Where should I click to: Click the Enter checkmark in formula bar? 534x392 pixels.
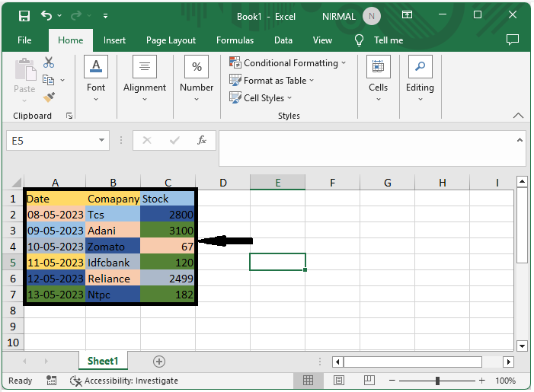point(174,140)
